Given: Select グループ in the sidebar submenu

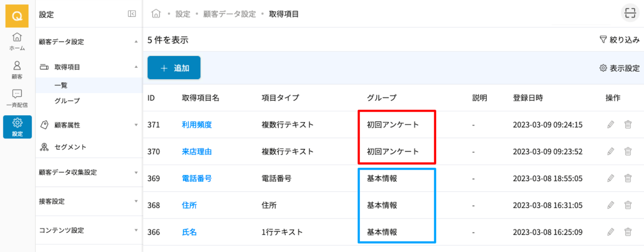Looking at the screenshot, I should (67, 101).
